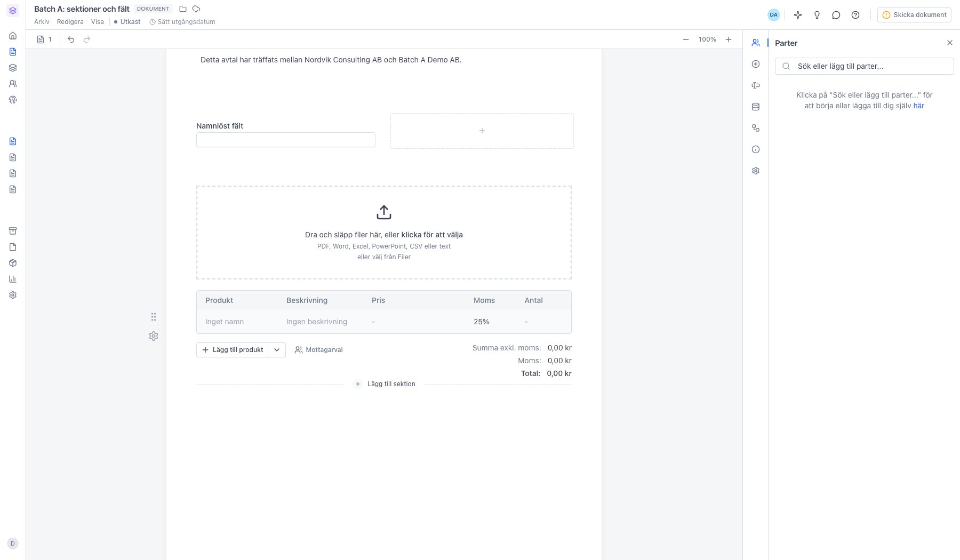Open product table section settings gear
This screenshot has width=960, height=560.
(x=154, y=336)
